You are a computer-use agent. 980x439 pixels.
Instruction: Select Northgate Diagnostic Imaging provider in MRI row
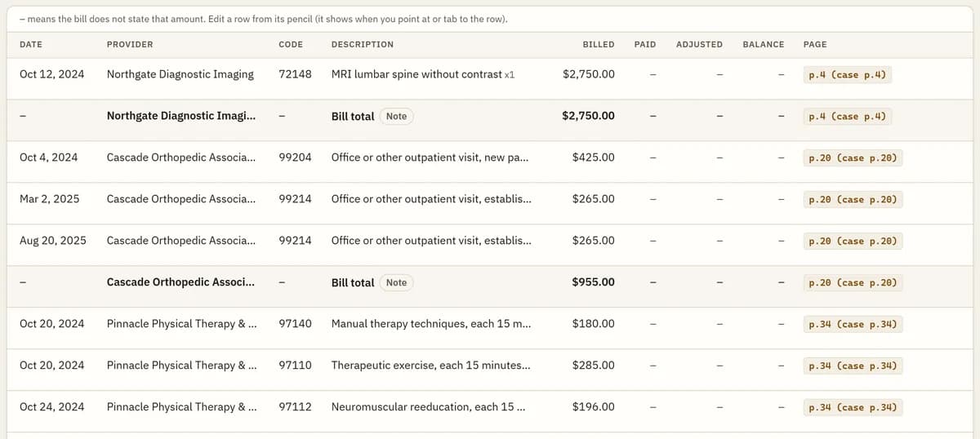[180, 74]
